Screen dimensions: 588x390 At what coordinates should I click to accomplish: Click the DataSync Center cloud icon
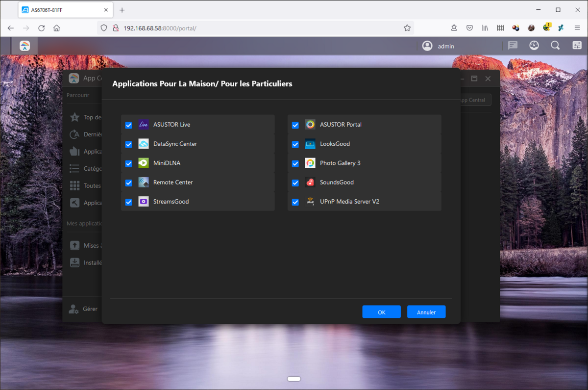(144, 144)
